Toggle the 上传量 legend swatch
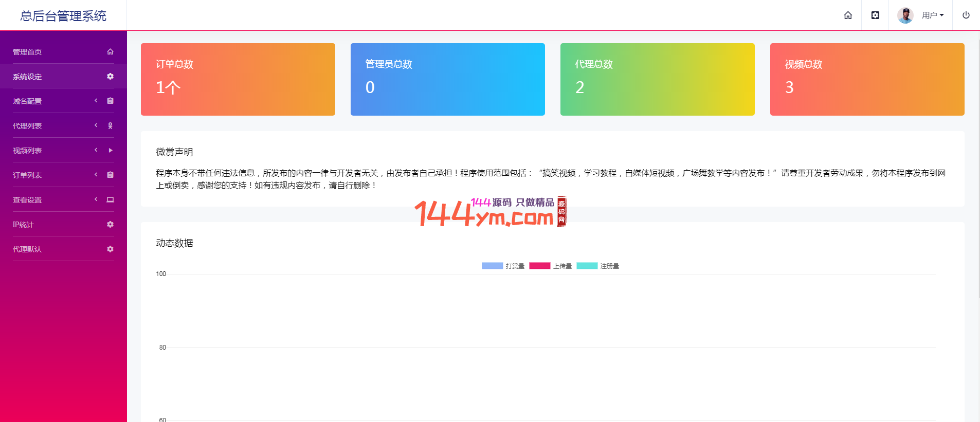 pyautogui.click(x=540, y=266)
